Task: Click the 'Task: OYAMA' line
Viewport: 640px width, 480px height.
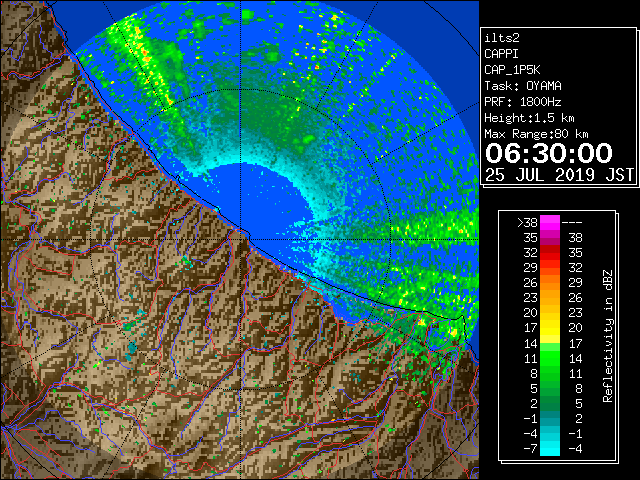Action: pyautogui.click(x=523, y=86)
